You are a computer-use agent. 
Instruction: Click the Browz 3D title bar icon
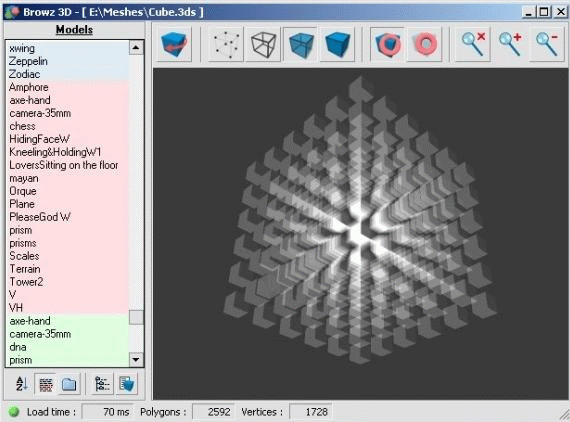tap(12, 12)
